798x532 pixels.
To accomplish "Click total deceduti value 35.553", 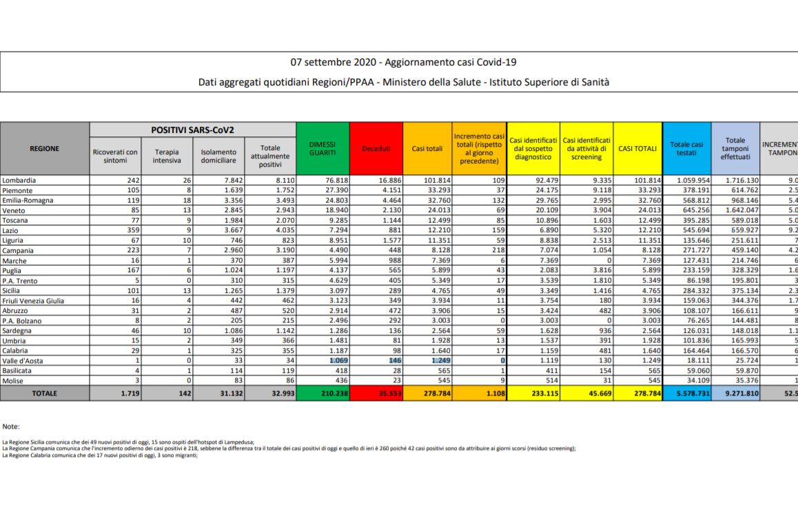I will 390,393.
